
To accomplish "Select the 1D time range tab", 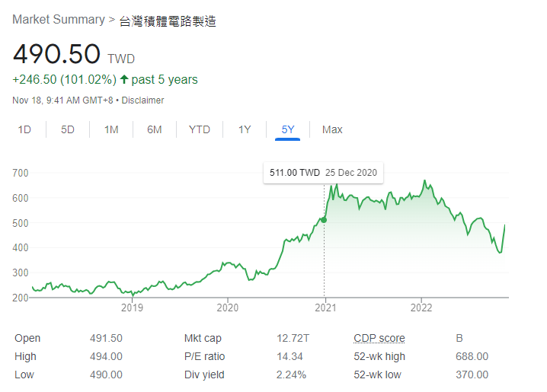I will pos(24,129).
